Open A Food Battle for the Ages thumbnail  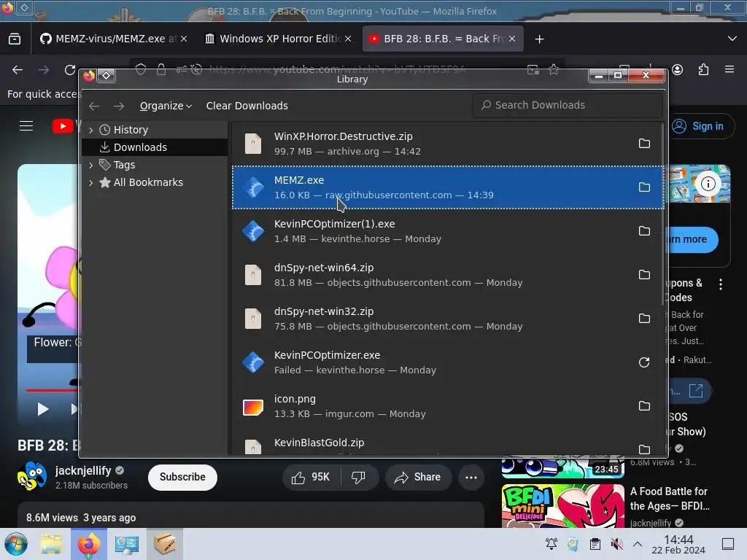tap(562, 506)
